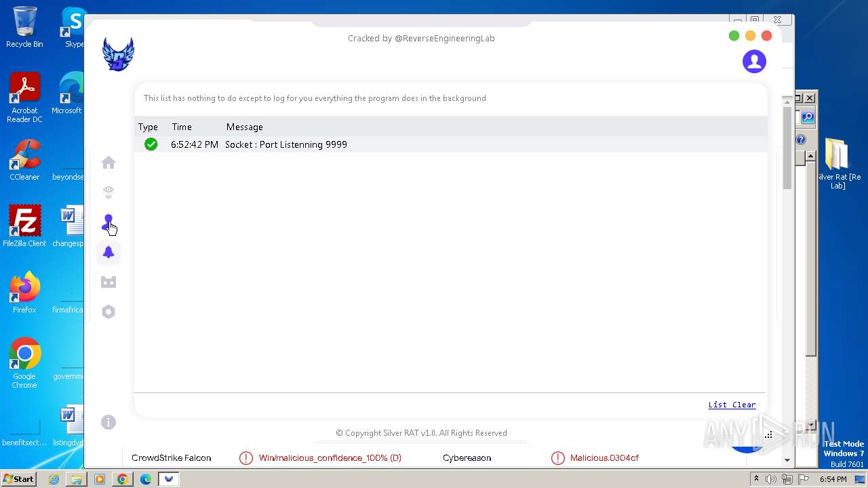Open Google Chrome desktop shortcut
Viewport: 868px width, 488px height.
(24, 363)
